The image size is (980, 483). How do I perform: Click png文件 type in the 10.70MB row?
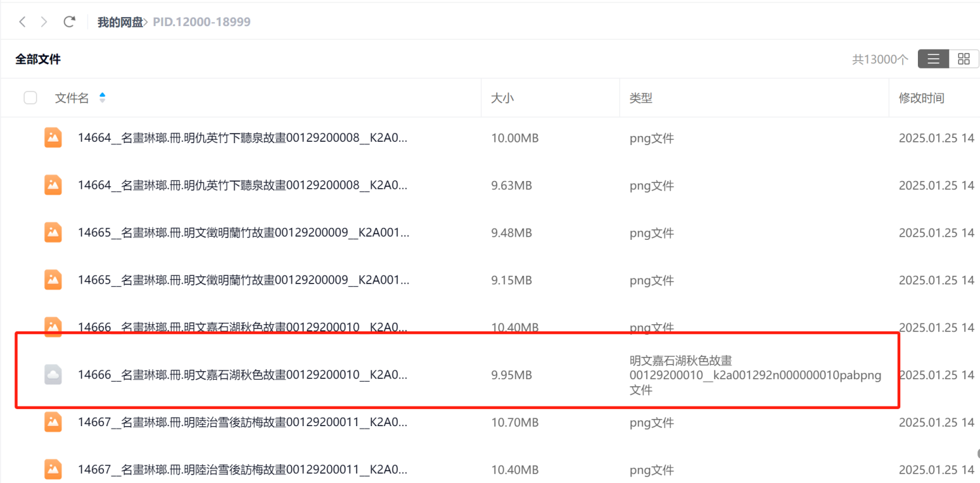pos(651,422)
